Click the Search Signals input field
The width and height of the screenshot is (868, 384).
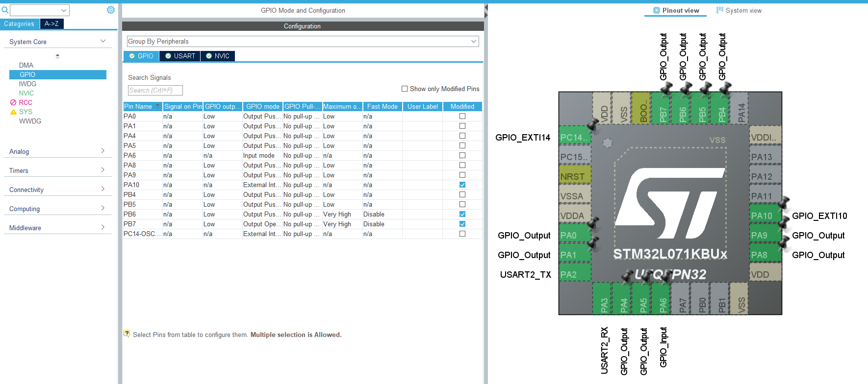[155, 90]
